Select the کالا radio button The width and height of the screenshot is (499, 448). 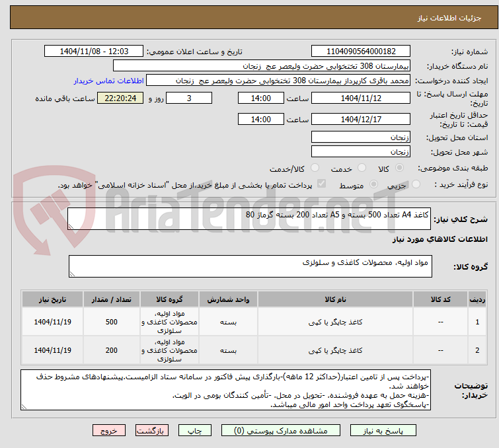[399, 168]
